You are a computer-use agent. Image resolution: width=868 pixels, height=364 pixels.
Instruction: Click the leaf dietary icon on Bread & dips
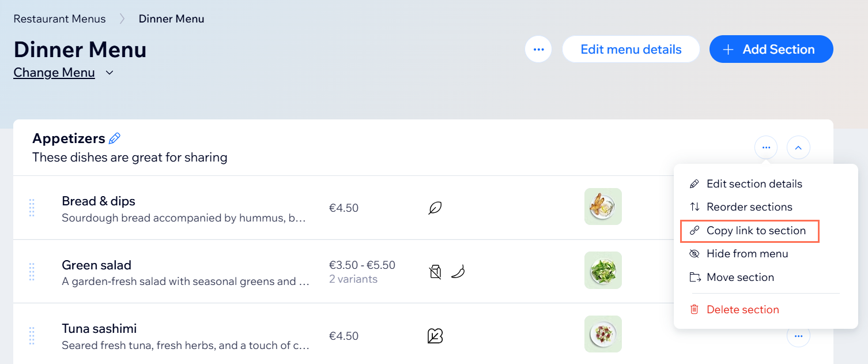tap(435, 208)
